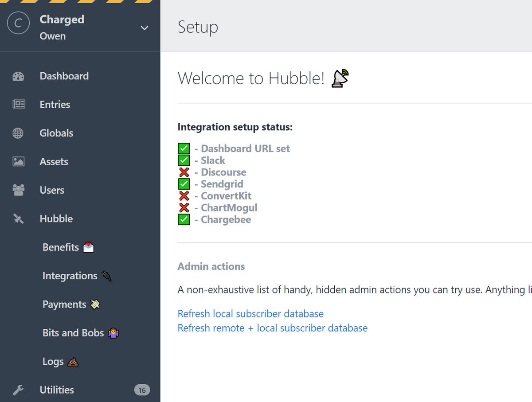Click the plug emoji beside Integrations
Screen dimensions: 532x402
(106, 276)
